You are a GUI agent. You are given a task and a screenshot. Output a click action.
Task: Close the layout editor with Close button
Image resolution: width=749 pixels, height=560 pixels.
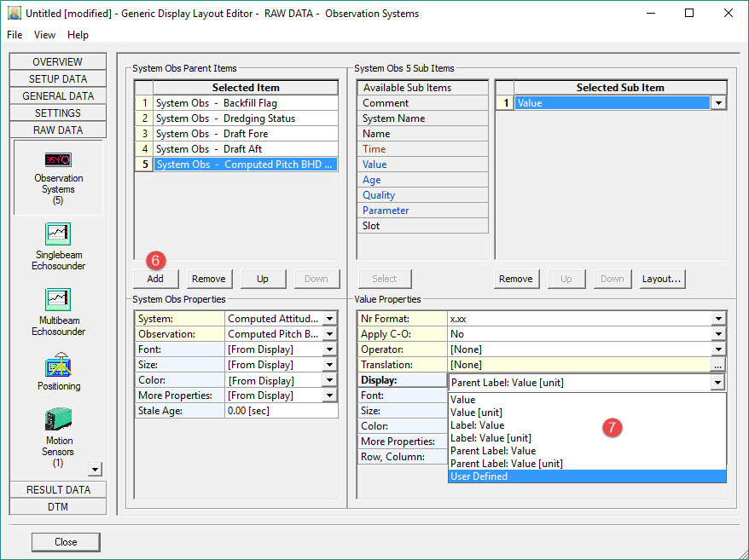[66, 542]
